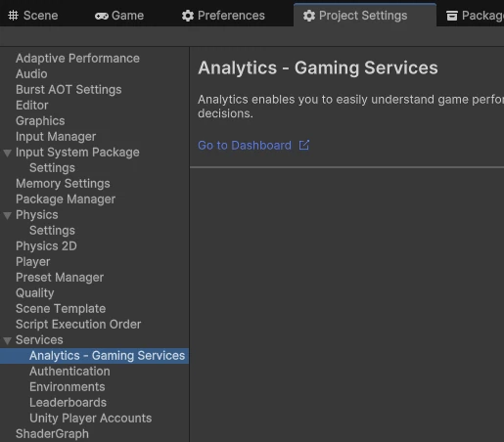Select the Physics category
Screen dimensions: 504x442
point(37,215)
